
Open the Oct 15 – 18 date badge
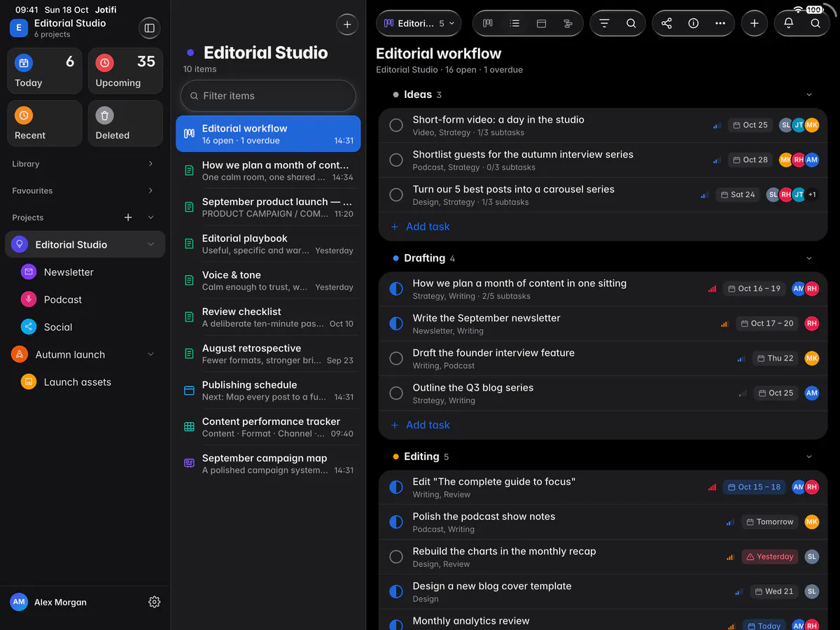pos(755,487)
